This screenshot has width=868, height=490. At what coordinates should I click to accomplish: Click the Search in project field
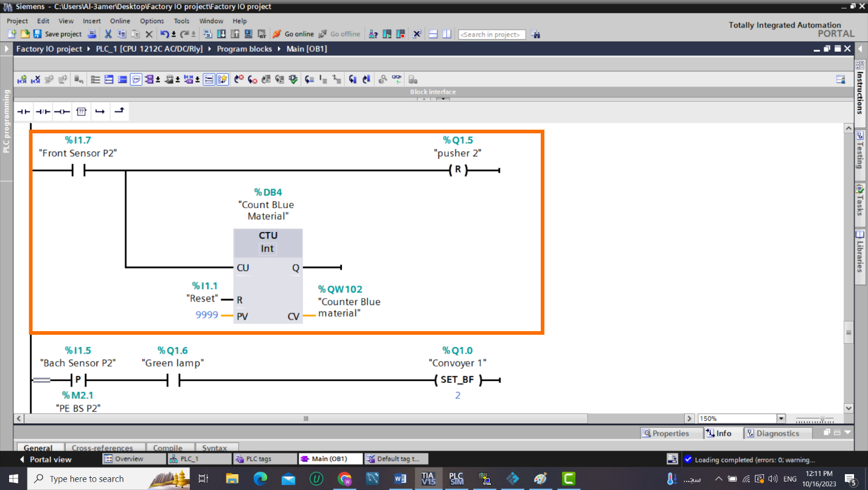pos(492,35)
